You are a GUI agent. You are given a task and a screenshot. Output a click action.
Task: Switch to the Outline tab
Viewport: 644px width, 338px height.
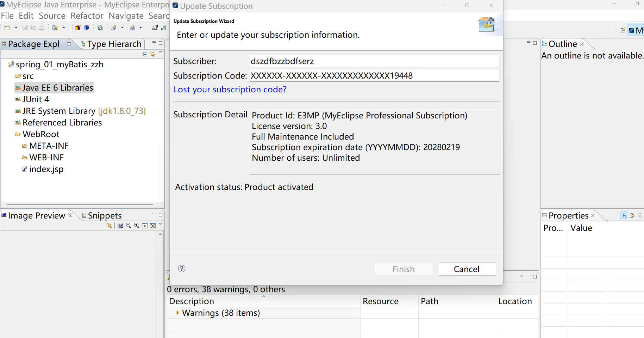point(562,44)
